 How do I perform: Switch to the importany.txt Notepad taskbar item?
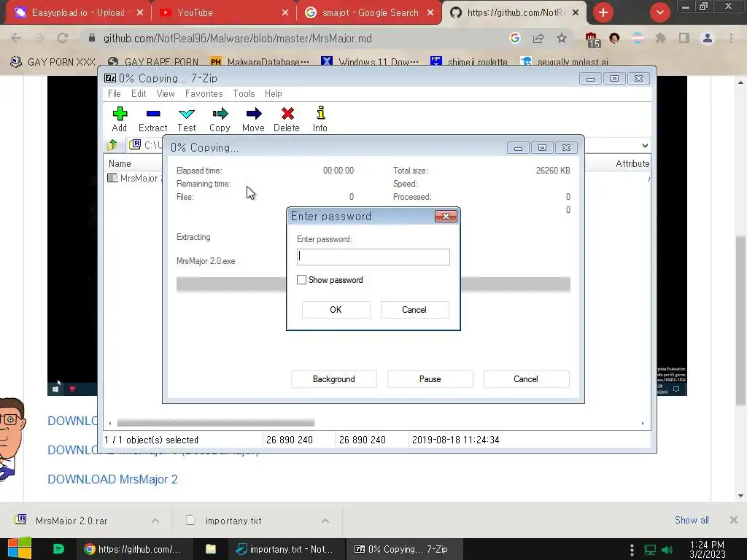click(285, 549)
